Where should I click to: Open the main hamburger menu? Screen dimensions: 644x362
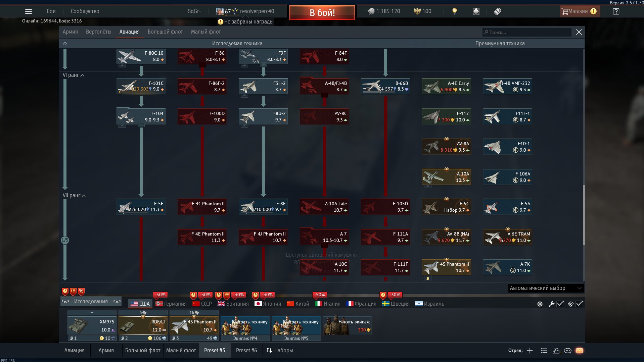point(29,11)
